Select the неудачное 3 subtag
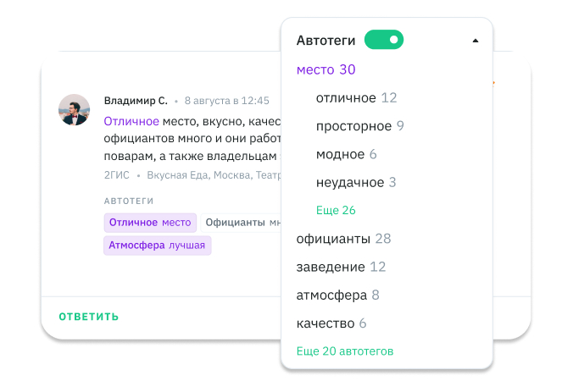Screen dimensions: 562x392 [x=356, y=182]
